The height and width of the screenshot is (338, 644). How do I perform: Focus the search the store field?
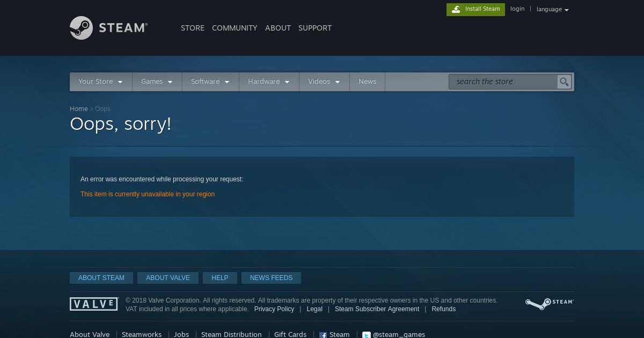[503, 82]
